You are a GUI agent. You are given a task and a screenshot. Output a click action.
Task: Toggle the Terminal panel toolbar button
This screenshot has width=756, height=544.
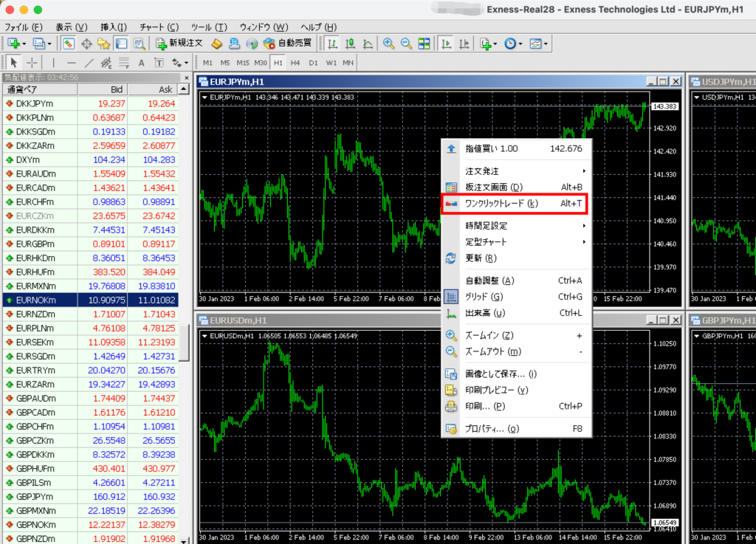(x=122, y=44)
